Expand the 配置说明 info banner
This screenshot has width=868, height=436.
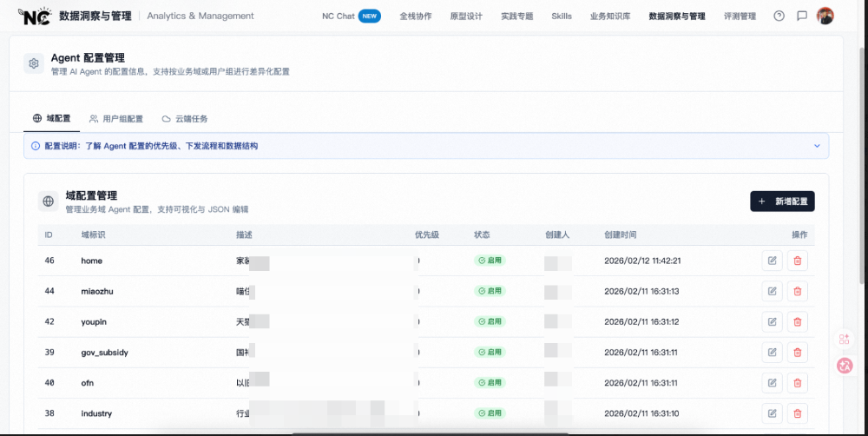tap(816, 146)
